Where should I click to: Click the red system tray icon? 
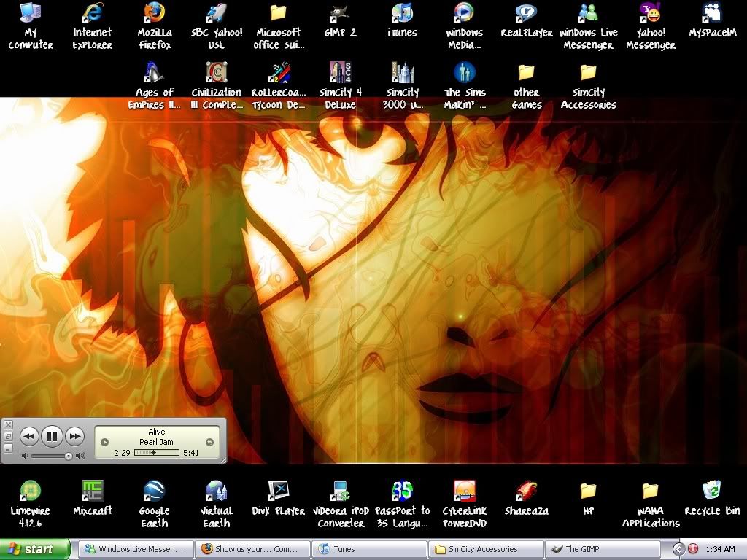point(693,549)
